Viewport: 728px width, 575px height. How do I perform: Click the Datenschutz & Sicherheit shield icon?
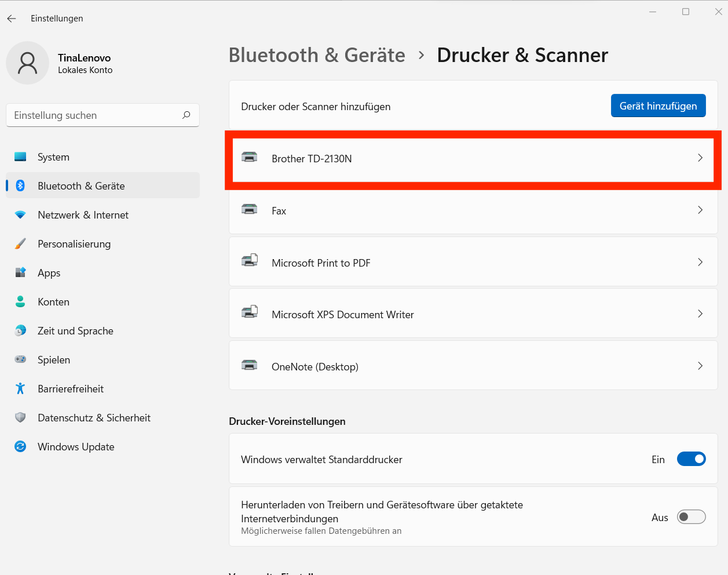coord(20,417)
